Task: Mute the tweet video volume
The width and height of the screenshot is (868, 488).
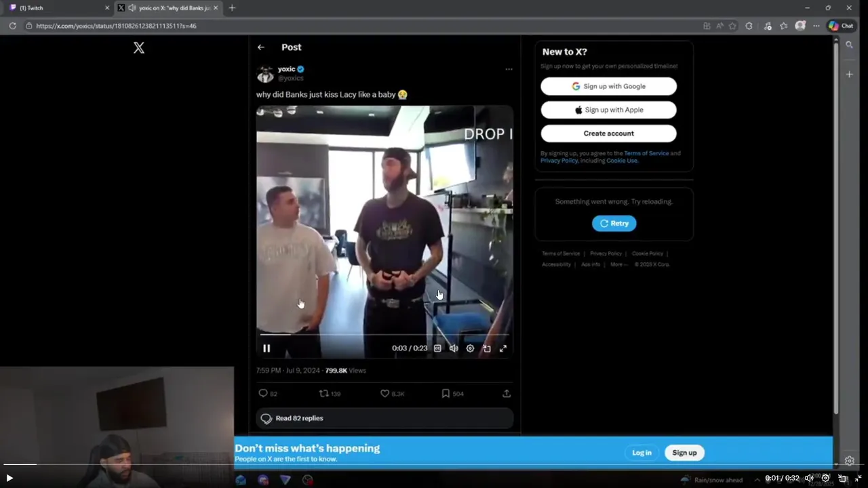Action: pyautogui.click(x=454, y=348)
